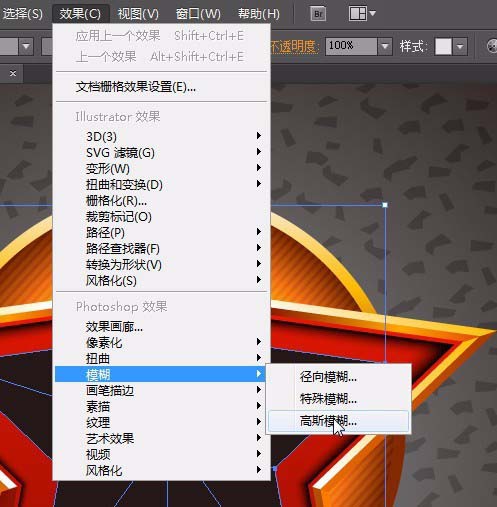Open the 选择(S) menu
This screenshot has height=507, width=497.
(x=23, y=14)
